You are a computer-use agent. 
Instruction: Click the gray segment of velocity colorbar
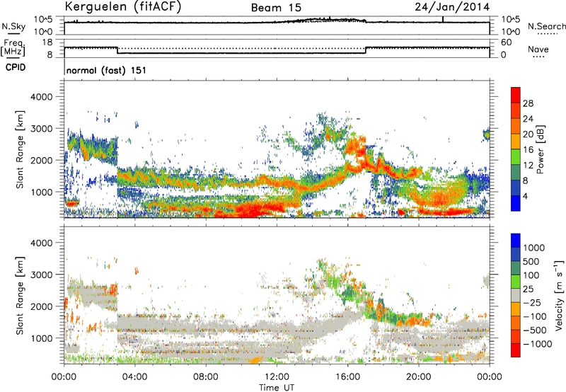tap(516, 296)
